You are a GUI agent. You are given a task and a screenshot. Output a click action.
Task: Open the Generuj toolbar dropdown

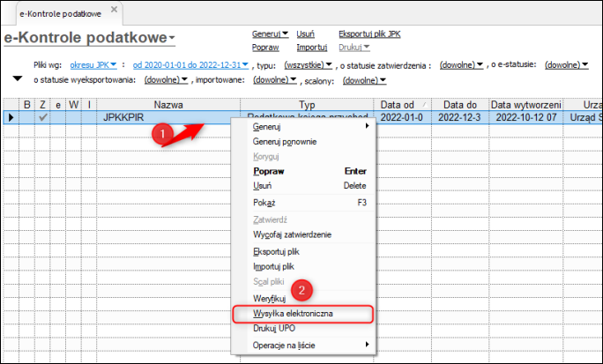pos(270,33)
